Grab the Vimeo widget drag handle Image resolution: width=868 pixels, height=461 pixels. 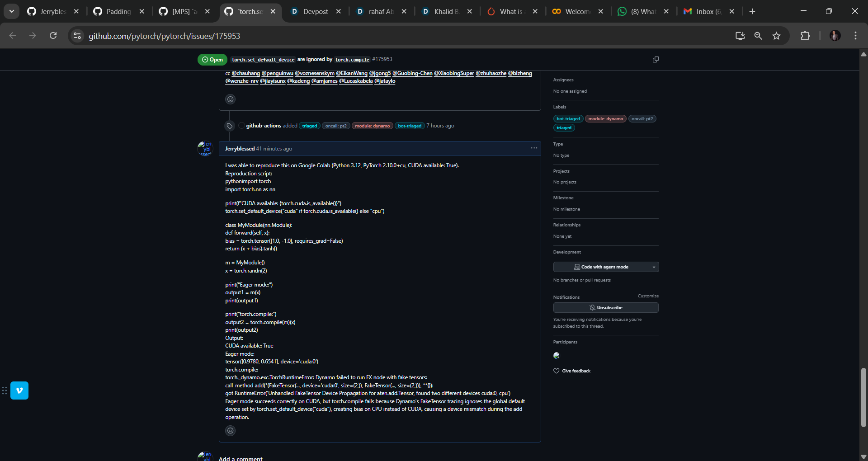(x=5, y=390)
